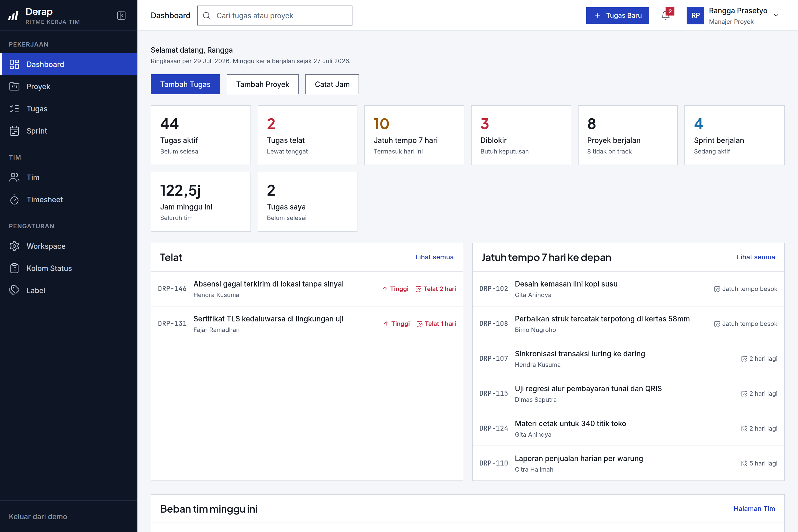Click the Sprint calendar icon
The width and height of the screenshot is (798, 532).
point(14,131)
